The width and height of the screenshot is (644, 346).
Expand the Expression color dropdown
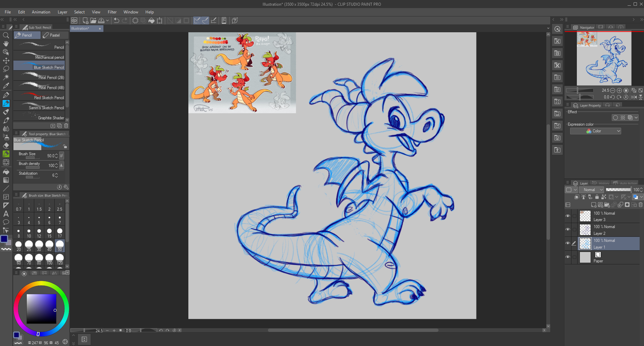coord(595,131)
